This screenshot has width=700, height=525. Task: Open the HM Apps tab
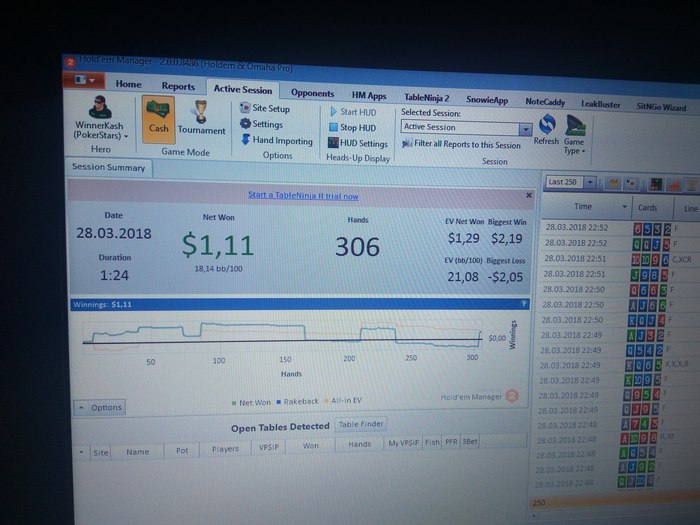(x=369, y=95)
